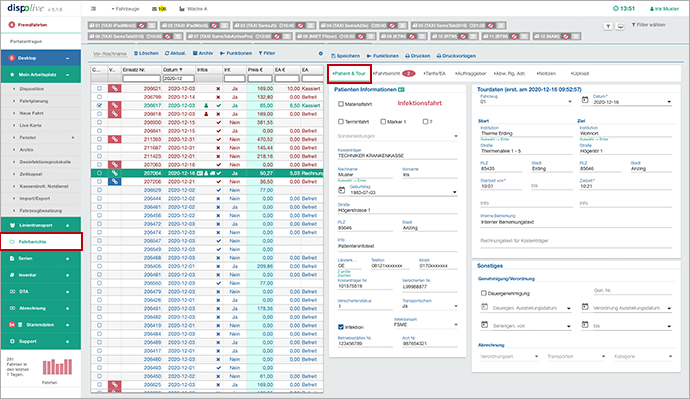Click Speichern to save the record
690x399 pixels.
point(345,56)
